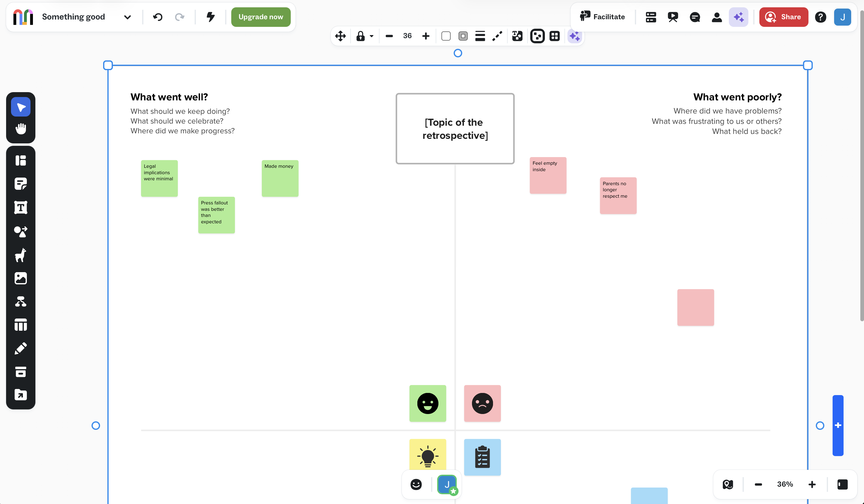Click the undo arrow
Image resolution: width=864 pixels, height=504 pixels.
pyautogui.click(x=158, y=17)
